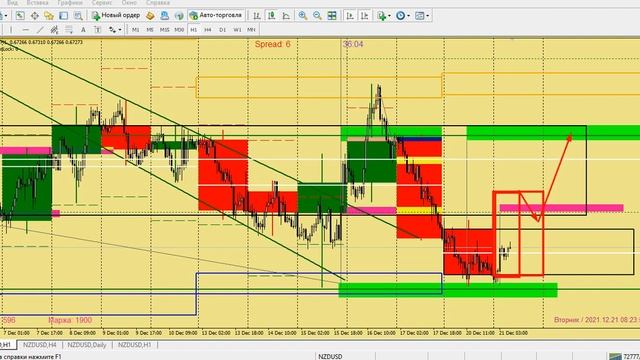Set timeframe to M30

(x=179, y=30)
